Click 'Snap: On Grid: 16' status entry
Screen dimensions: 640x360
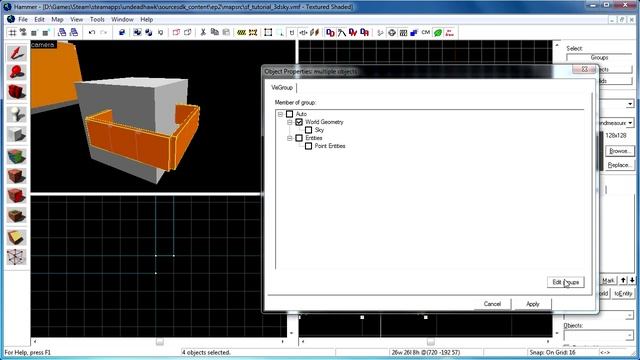click(x=552, y=352)
